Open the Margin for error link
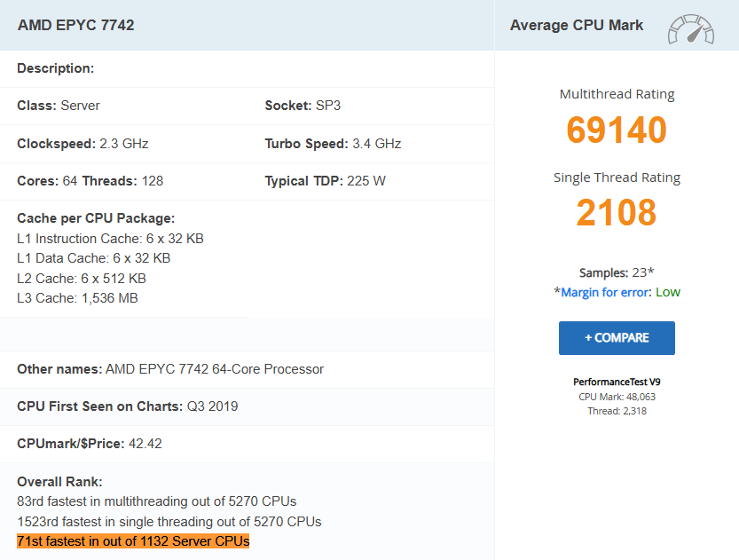This screenshot has height=560, width=739. pos(606,292)
